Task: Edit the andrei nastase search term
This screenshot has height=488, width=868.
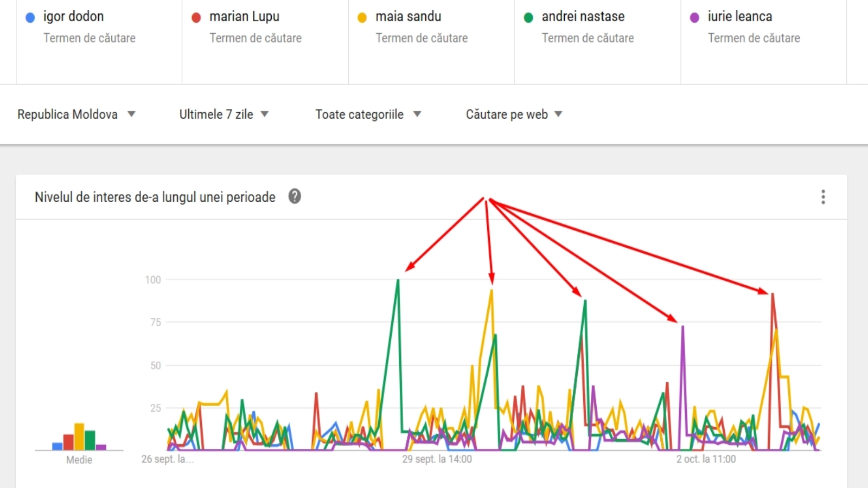Action: (583, 17)
